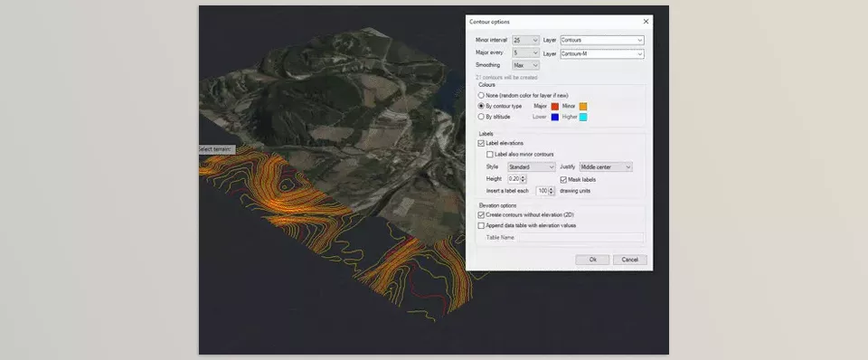868x360 pixels.
Task: Click the 'drawing units' label
Action: click(x=575, y=191)
